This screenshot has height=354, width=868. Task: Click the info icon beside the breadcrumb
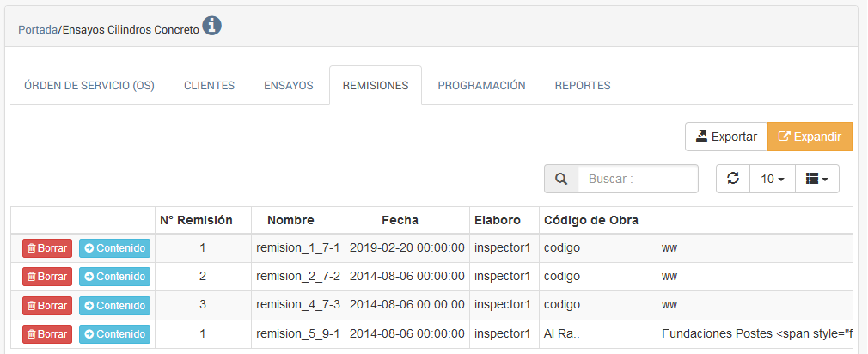point(211,27)
